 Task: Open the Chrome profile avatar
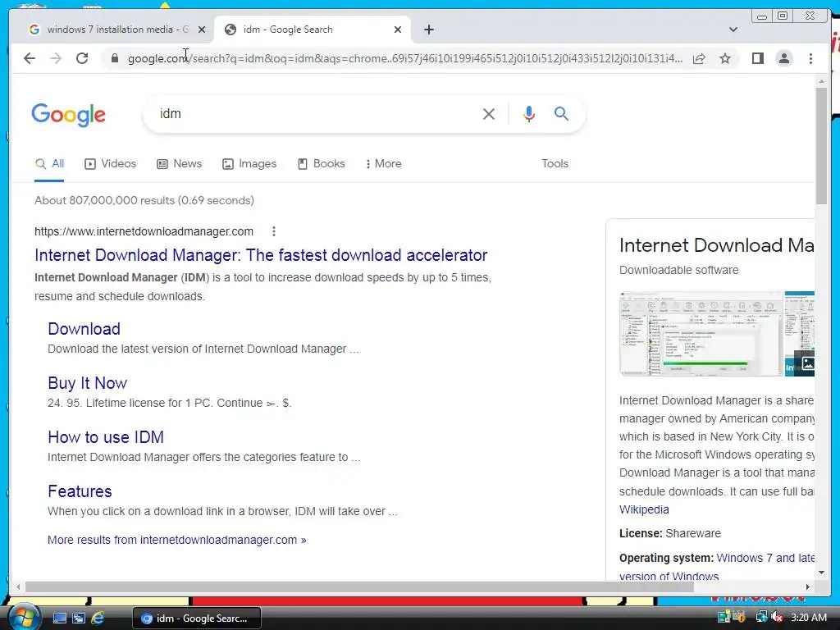click(x=783, y=58)
